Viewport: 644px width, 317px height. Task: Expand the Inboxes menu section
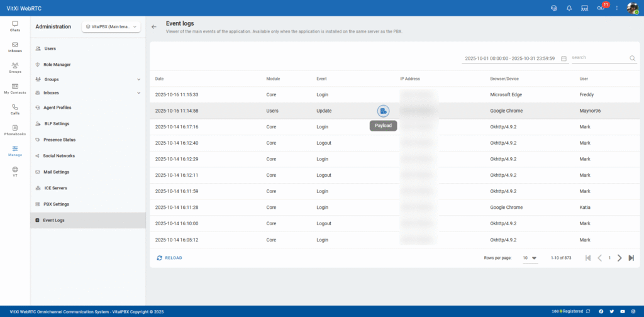138,93
